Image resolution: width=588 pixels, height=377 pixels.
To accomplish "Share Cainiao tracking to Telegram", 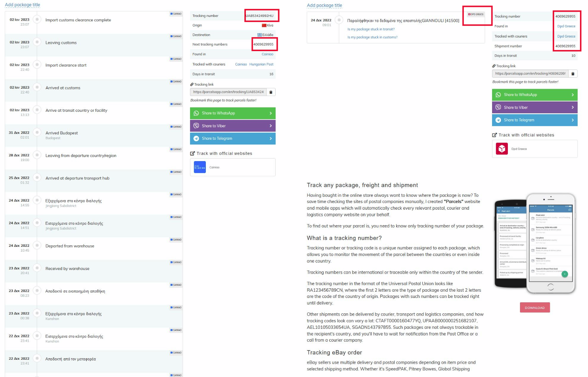I will (x=233, y=139).
